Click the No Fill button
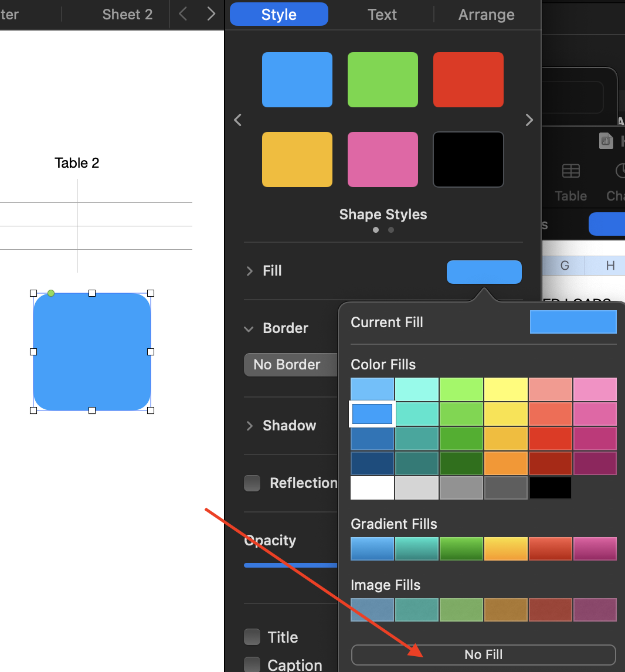The width and height of the screenshot is (625, 672). click(483, 654)
